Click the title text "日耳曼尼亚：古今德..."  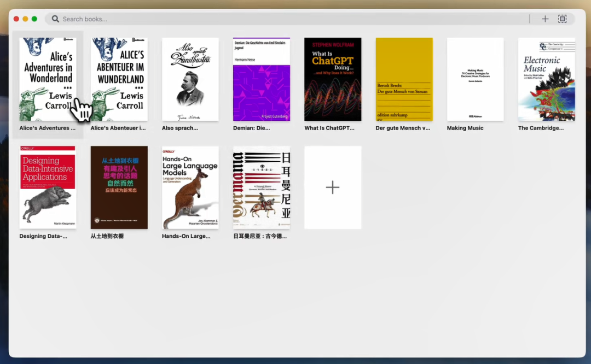(260, 236)
